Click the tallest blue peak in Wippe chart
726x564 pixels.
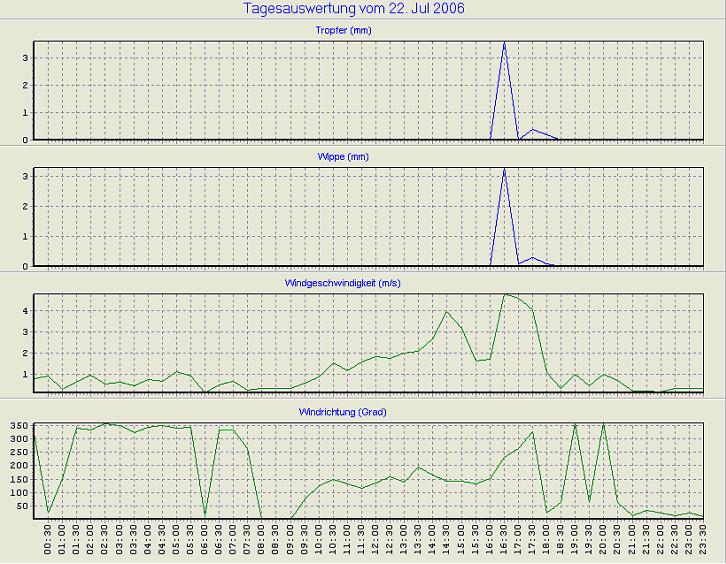click(504, 170)
